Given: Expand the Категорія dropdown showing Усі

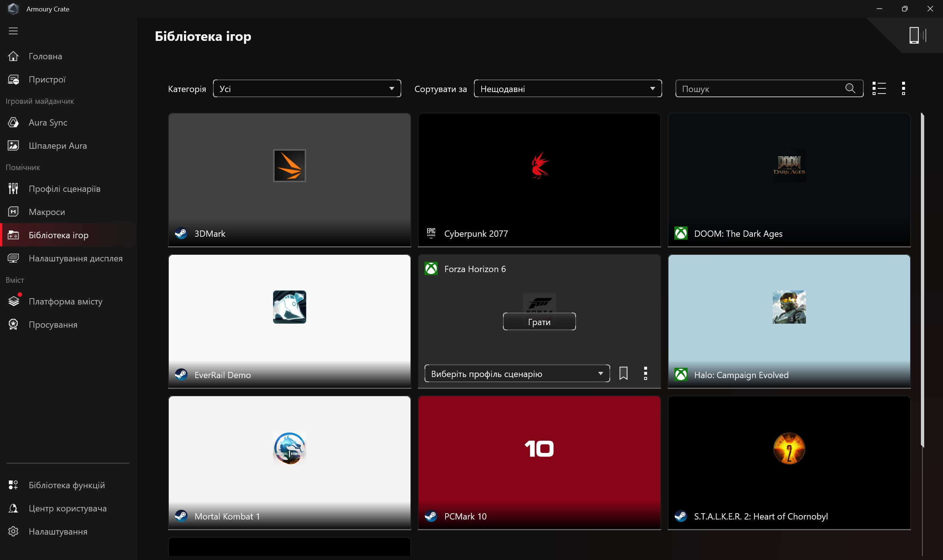Looking at the screenshot, I should 307,89.
